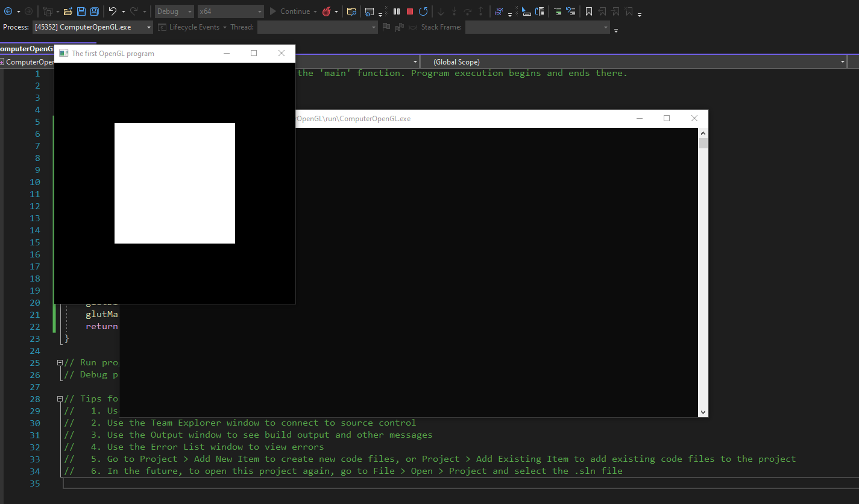Open the Continue button dropdown arrow

pos(315,11)
